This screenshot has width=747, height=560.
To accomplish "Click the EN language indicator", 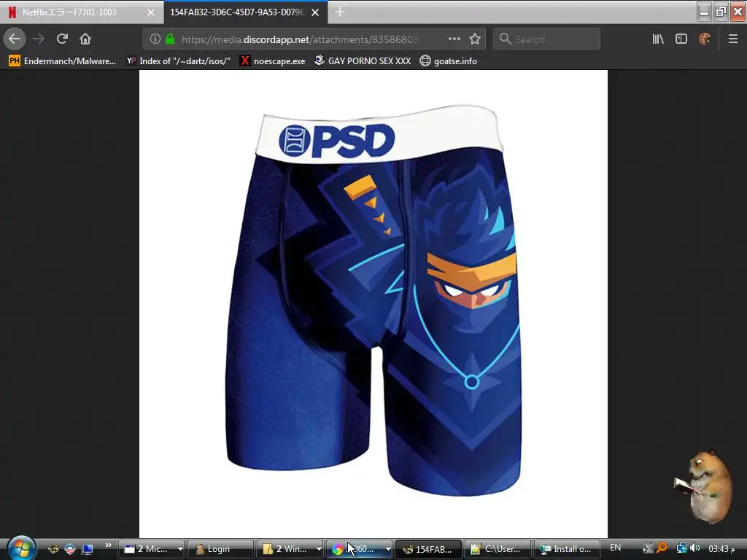I will [x=615, y=548].
